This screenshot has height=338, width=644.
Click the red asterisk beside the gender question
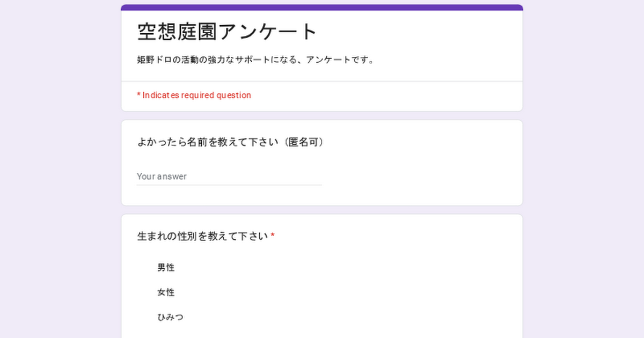click(x=273, y=236)
